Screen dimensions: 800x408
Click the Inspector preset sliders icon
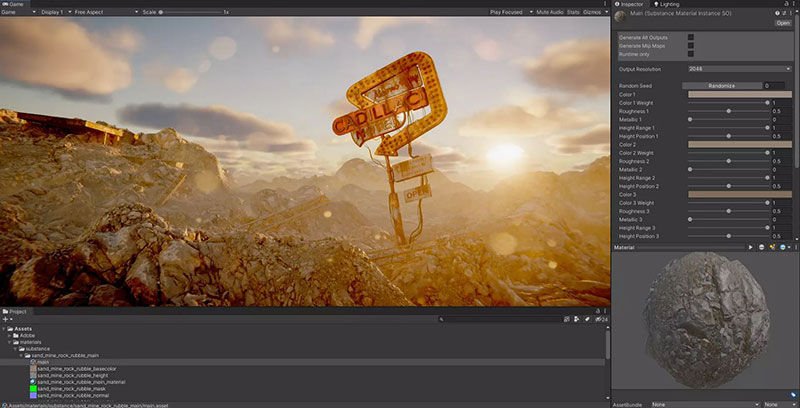tap(784, 13)
